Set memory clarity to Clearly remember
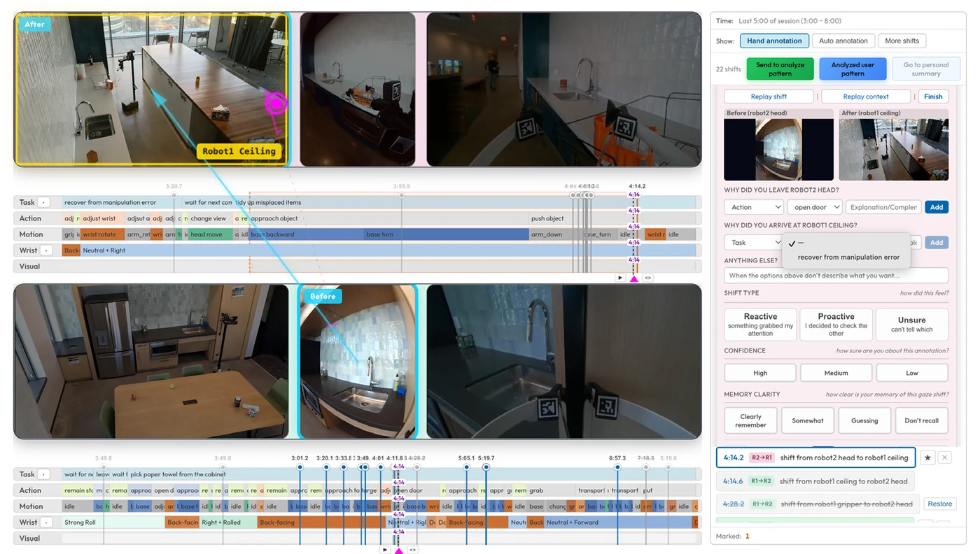 tap(750, 420)
